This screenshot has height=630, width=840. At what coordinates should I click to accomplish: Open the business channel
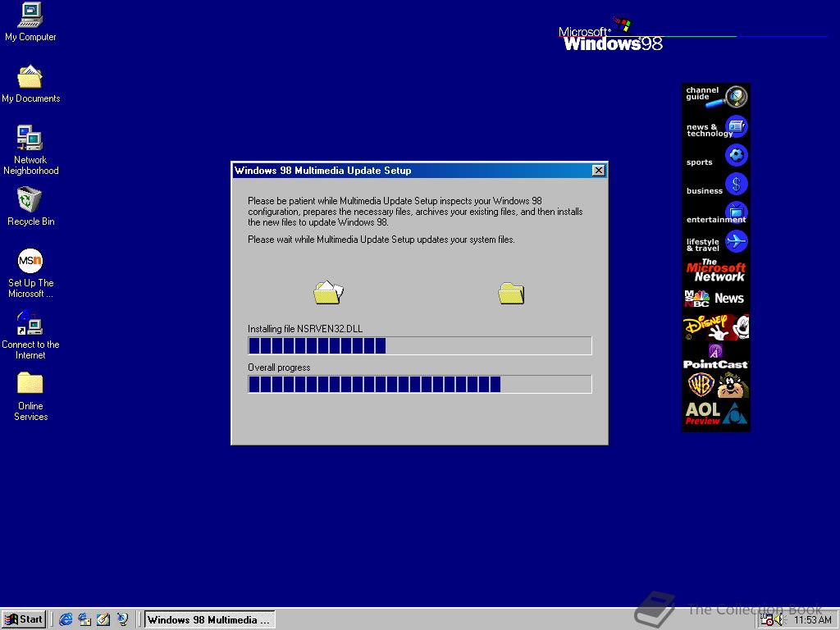(x=715, y=186)
